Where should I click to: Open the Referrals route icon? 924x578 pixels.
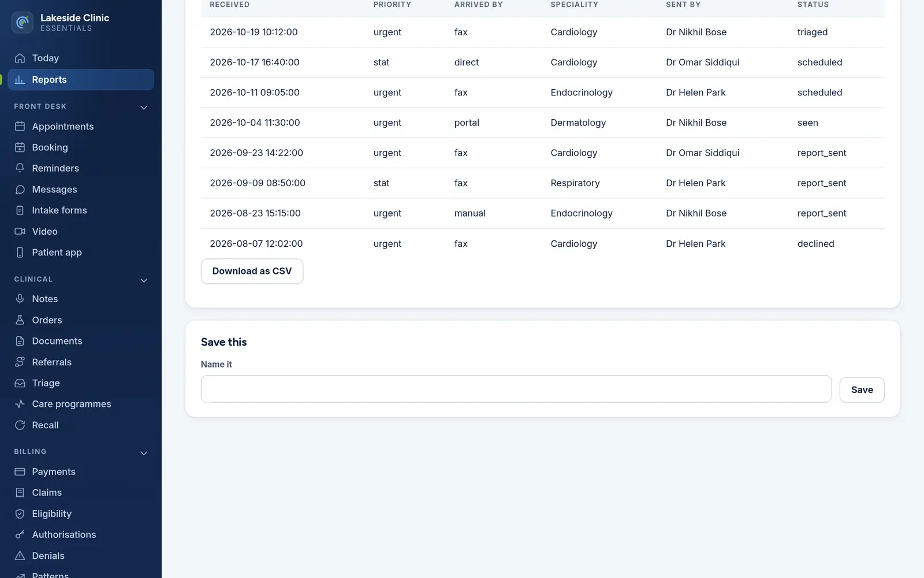(x=20, y=362)
